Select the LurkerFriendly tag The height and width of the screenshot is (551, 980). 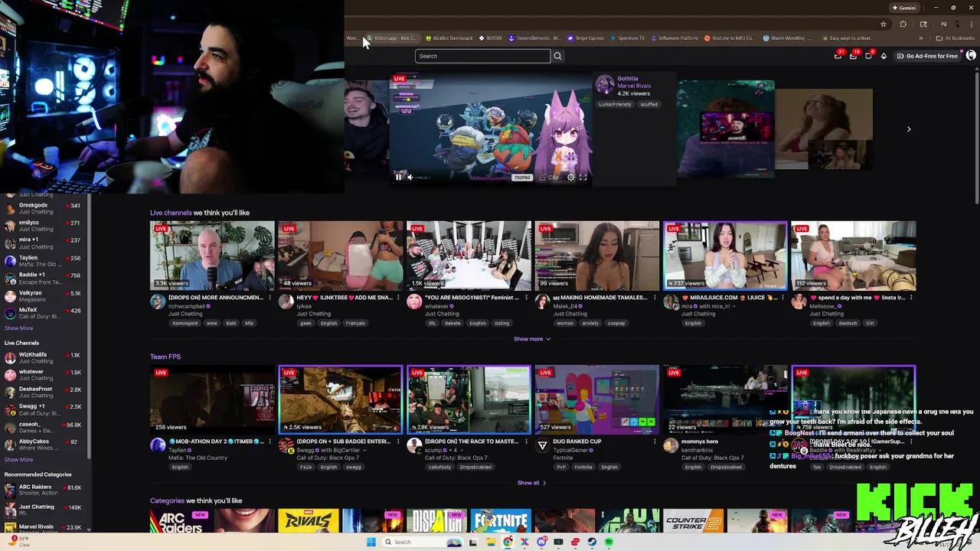[616, 104]
